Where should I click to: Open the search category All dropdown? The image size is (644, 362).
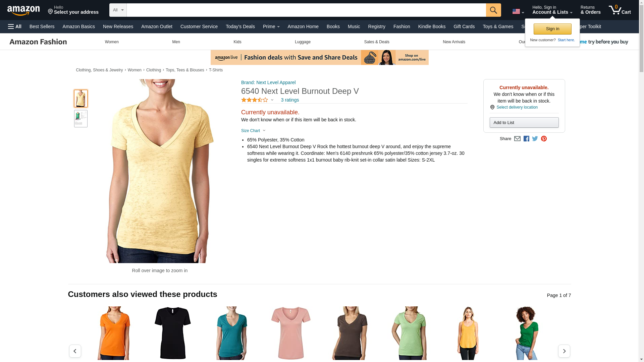coord(118,10)
